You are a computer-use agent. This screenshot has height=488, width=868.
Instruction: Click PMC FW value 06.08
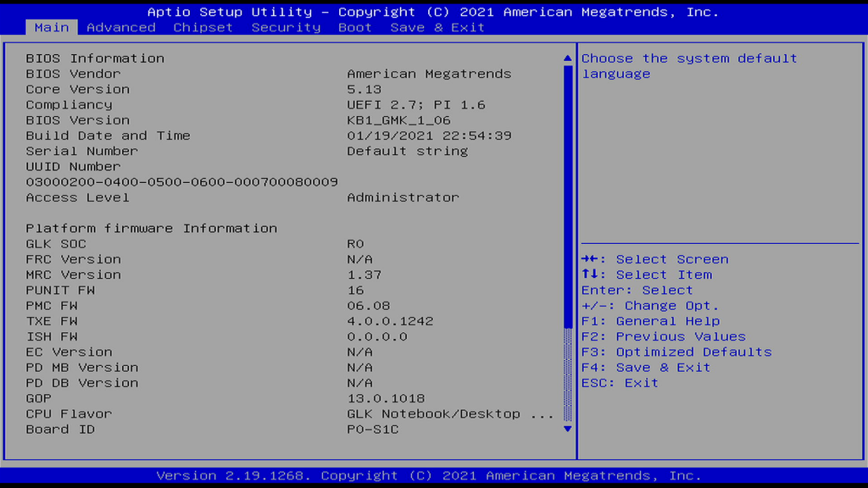coord(369,306)
